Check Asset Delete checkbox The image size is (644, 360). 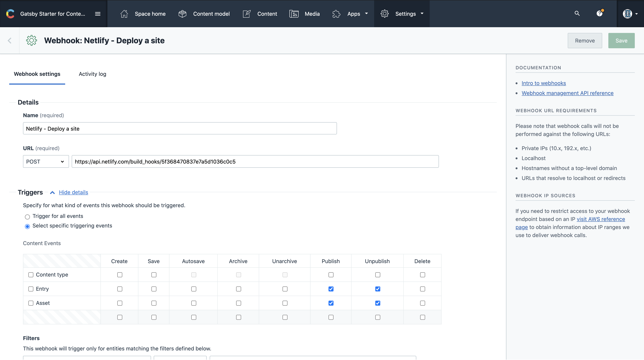422,303
